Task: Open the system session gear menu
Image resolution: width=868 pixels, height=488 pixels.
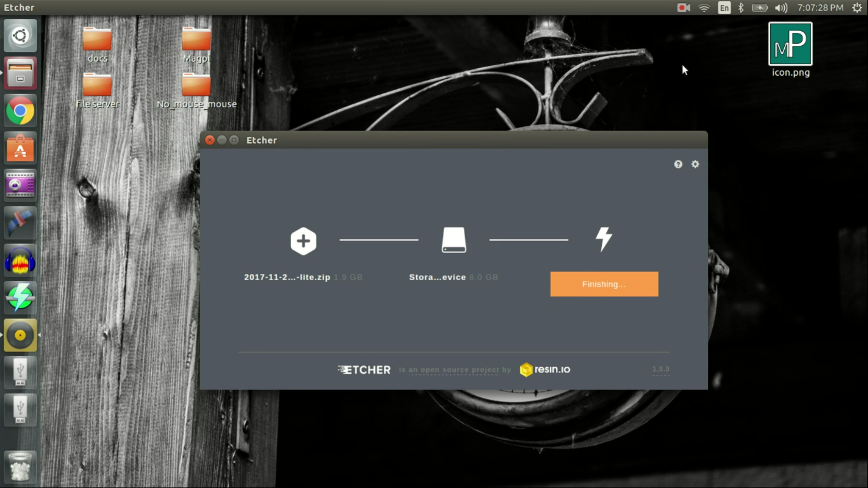Action: 857,8
